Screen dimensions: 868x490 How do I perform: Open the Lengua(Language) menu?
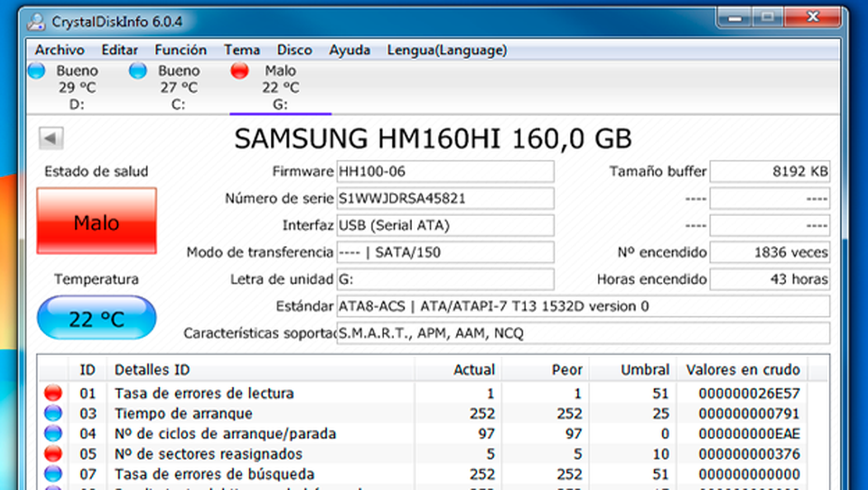pyautogui.click(x=447, y=50)
